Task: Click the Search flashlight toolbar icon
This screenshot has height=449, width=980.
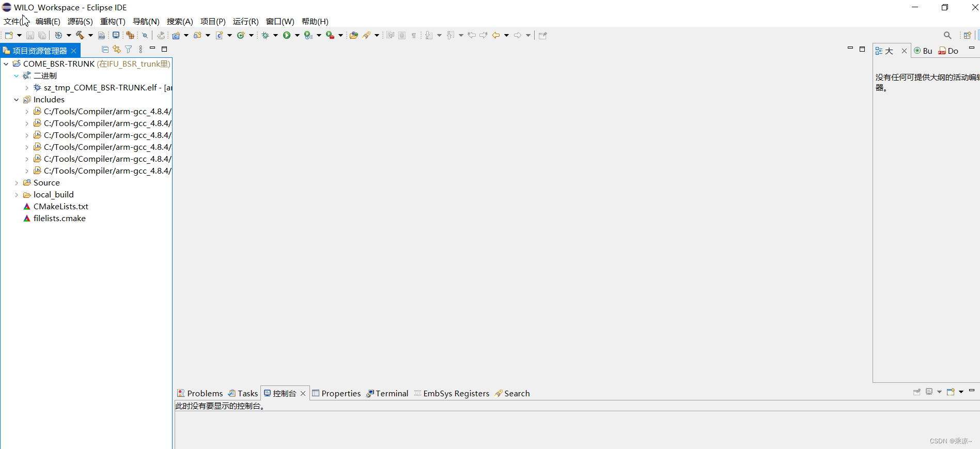Action: 367,35
